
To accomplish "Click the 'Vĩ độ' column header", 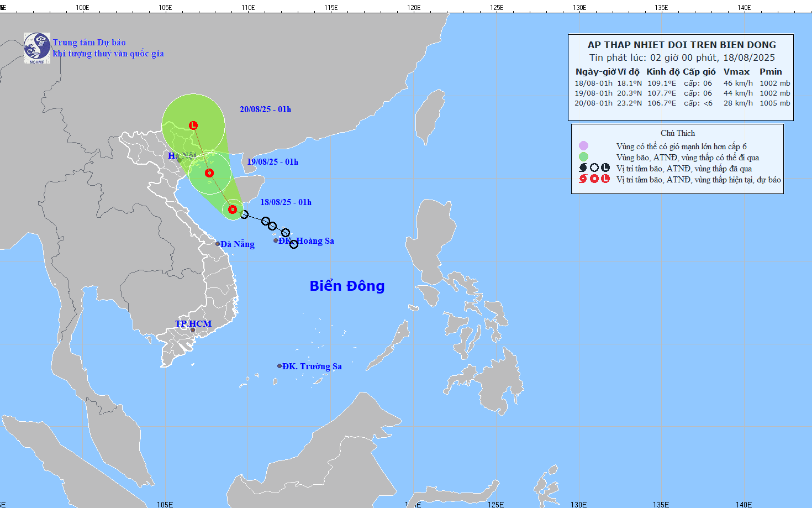I will [x=629, y=72].
